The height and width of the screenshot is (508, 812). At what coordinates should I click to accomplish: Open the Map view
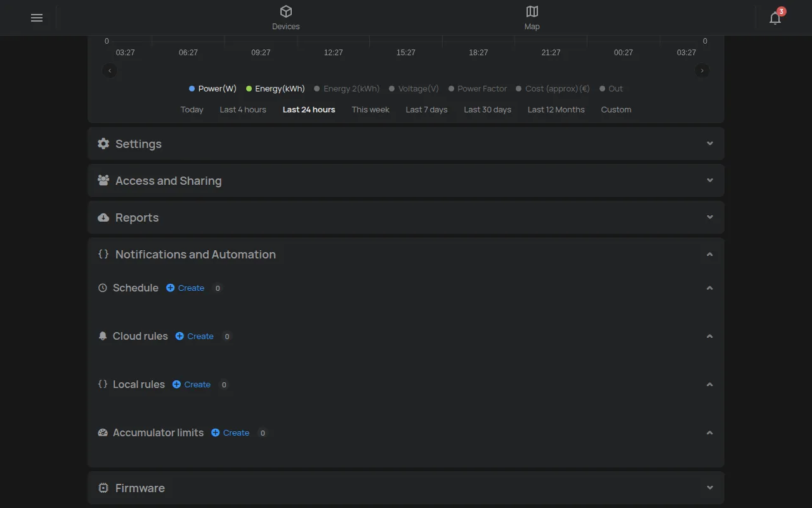532,18
